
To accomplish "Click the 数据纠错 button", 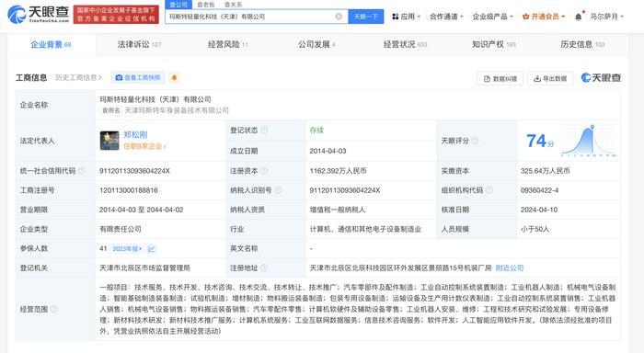I will click(500, 78).
